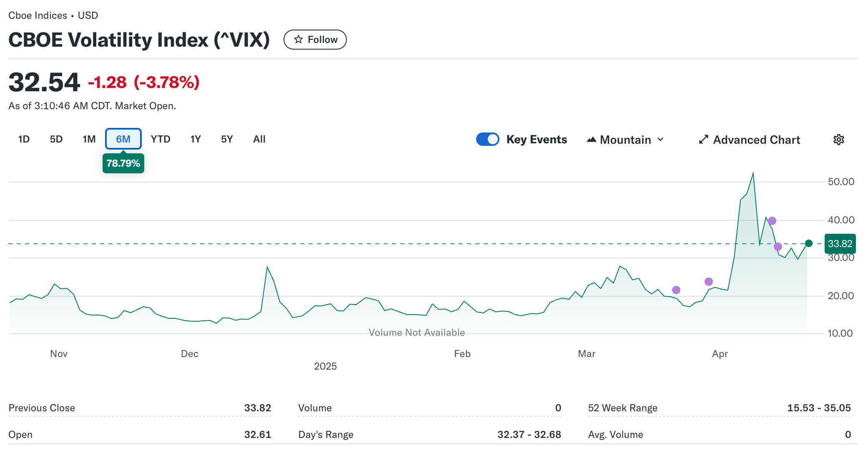This screenshot has height=455, width=868.
Task: Switch to the 5D range tab
Action: pyautogui.click(x=56, y=139)
